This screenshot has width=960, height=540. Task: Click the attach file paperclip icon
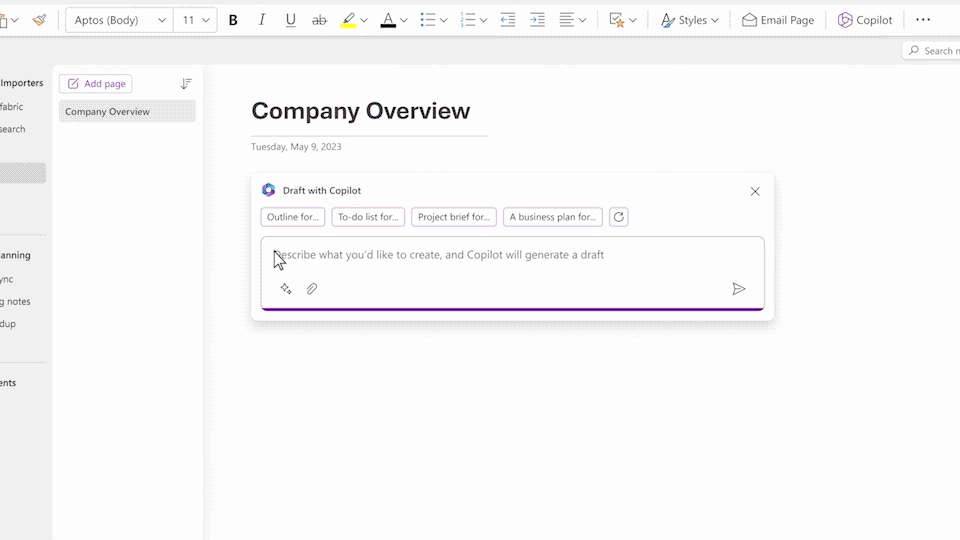(x=312, y=289)
